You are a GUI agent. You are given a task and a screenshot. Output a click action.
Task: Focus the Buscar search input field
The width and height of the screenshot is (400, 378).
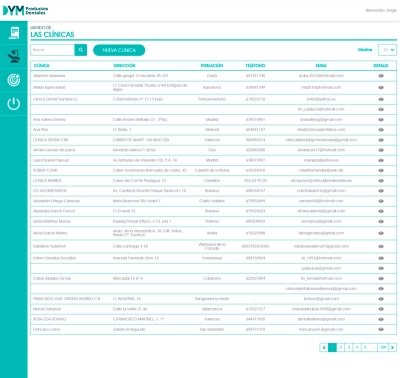coord(53,50)
